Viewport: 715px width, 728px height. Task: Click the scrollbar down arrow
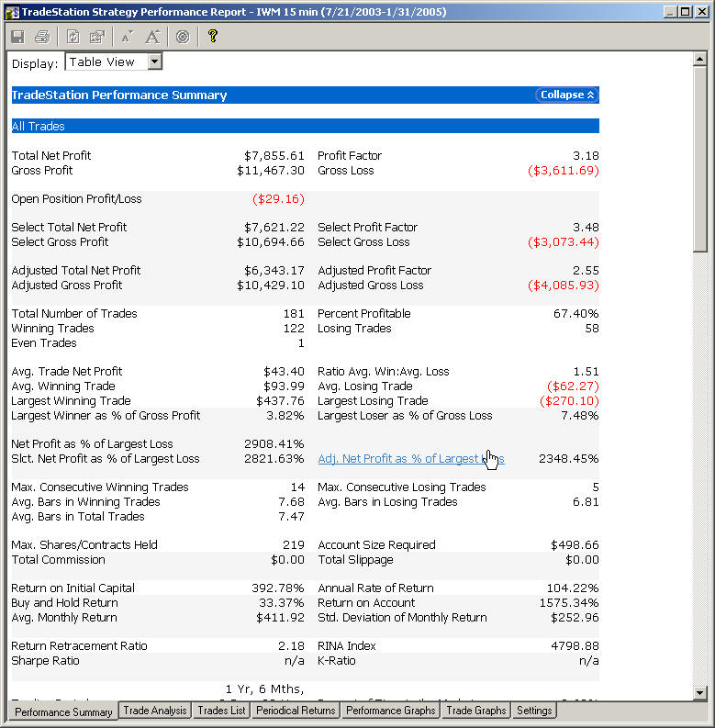699,693
